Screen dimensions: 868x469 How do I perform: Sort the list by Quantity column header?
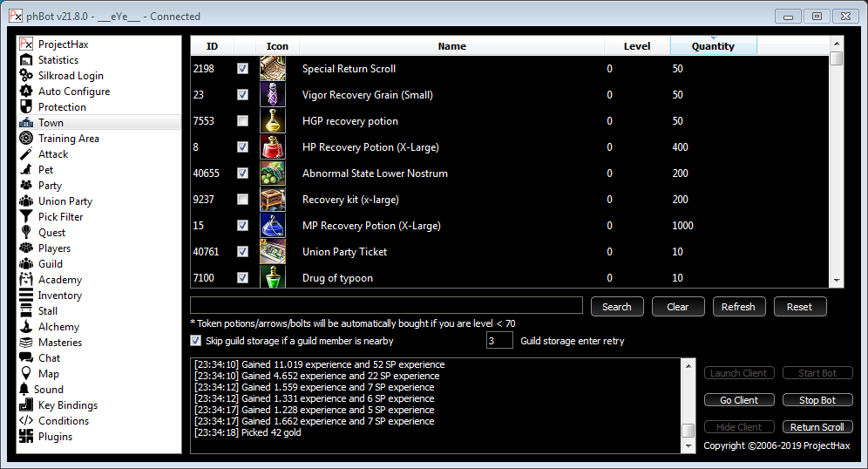point(713,46)
